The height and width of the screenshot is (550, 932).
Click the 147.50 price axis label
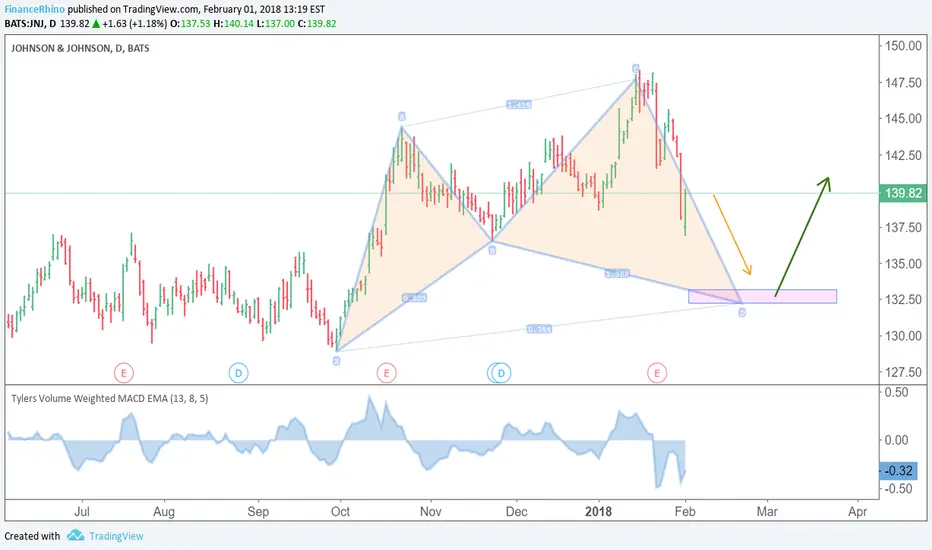point(903,82)
